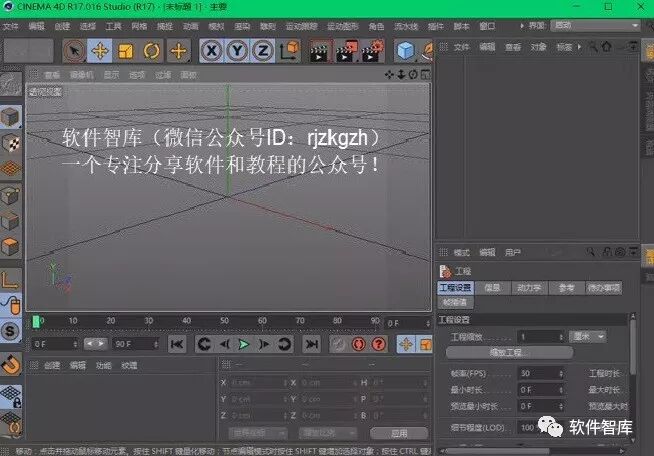Toggle X axis lock
This screenshot has height=456, width=654.
(x=212, y=51)
